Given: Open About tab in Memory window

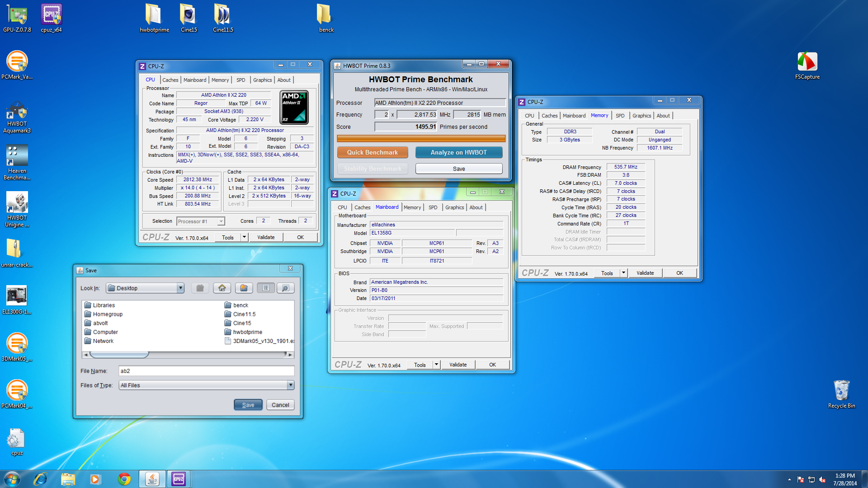Looking at the screenshot, I should click(663, 116).
